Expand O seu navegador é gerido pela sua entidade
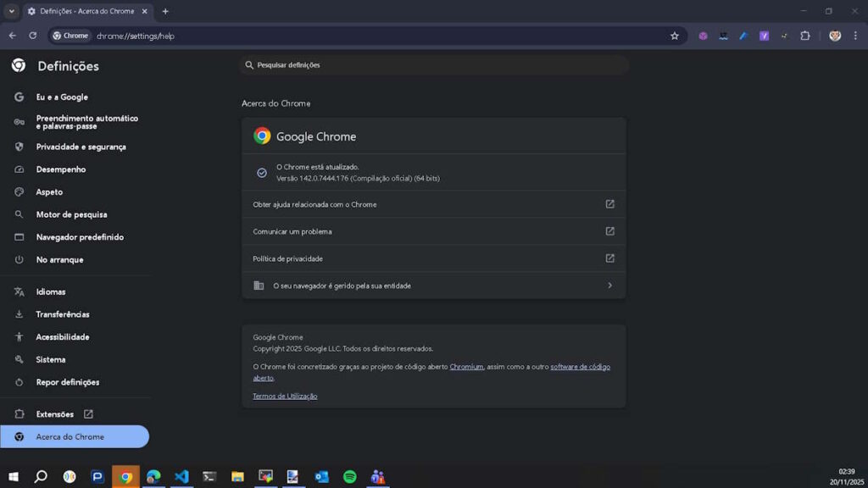The width and height of the screenshot is (868, 488). pos(433,286)
